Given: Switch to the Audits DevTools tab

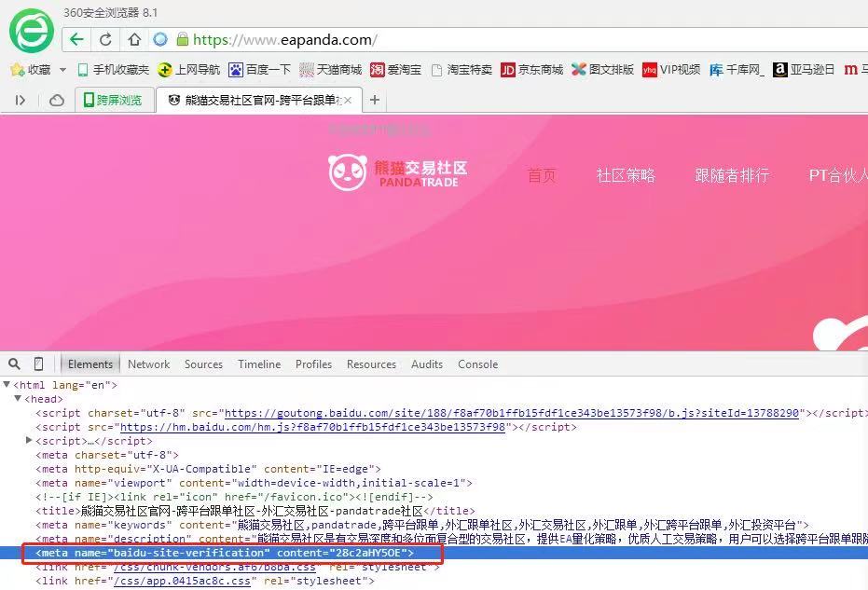Looking at the screenshot, I should (x=427, y=364).
